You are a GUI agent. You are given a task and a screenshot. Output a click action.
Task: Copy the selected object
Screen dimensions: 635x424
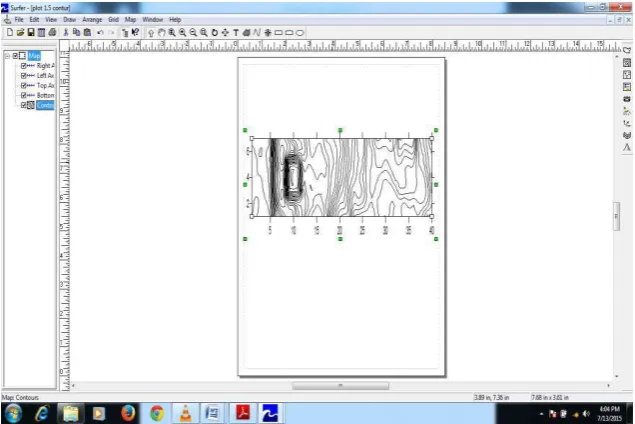click(x=76, y=33)
